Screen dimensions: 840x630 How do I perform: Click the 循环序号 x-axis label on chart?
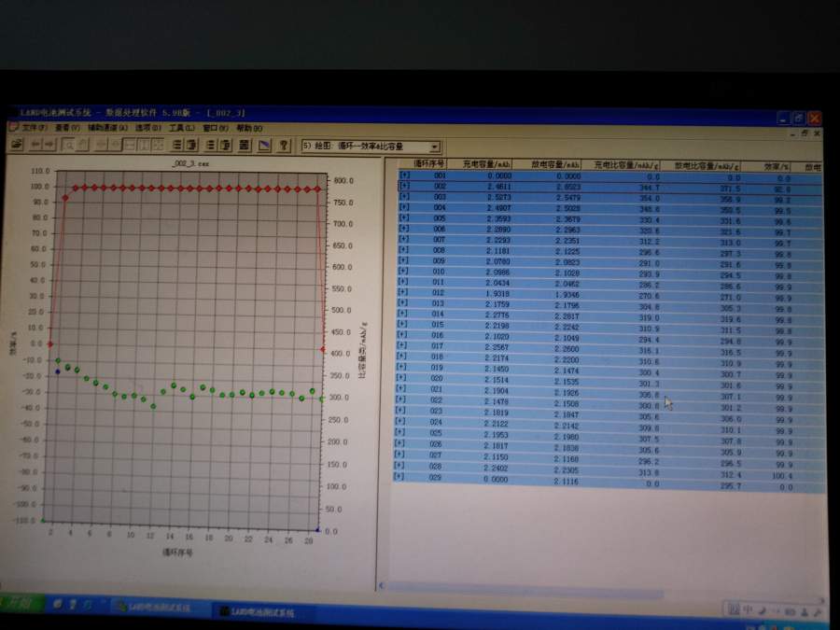click(x=177, y=552)
